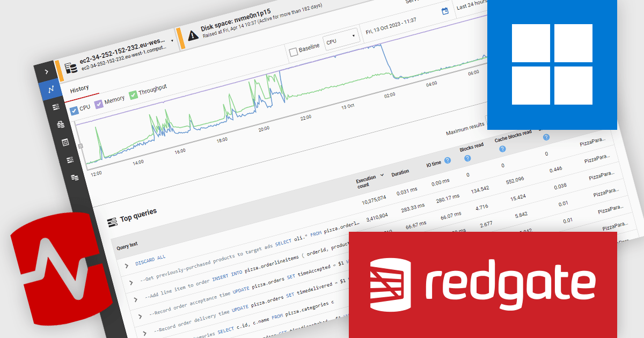Click the 13 Oct axis label on chart
The height and width of the screenshot is (338, 644).
coord(347,106)
